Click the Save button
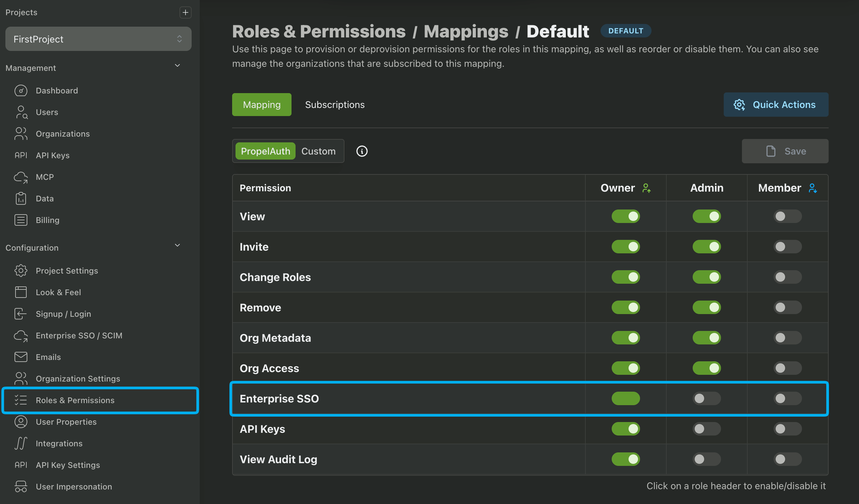The image size is (859, 504). [x=785, y=151]
